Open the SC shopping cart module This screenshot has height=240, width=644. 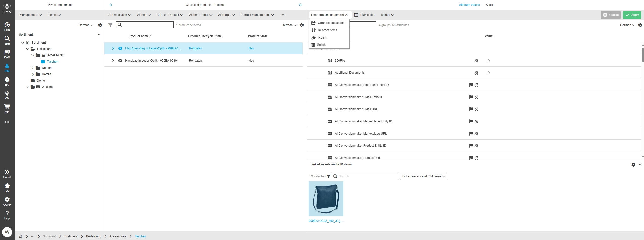click(x=7, y=109)
